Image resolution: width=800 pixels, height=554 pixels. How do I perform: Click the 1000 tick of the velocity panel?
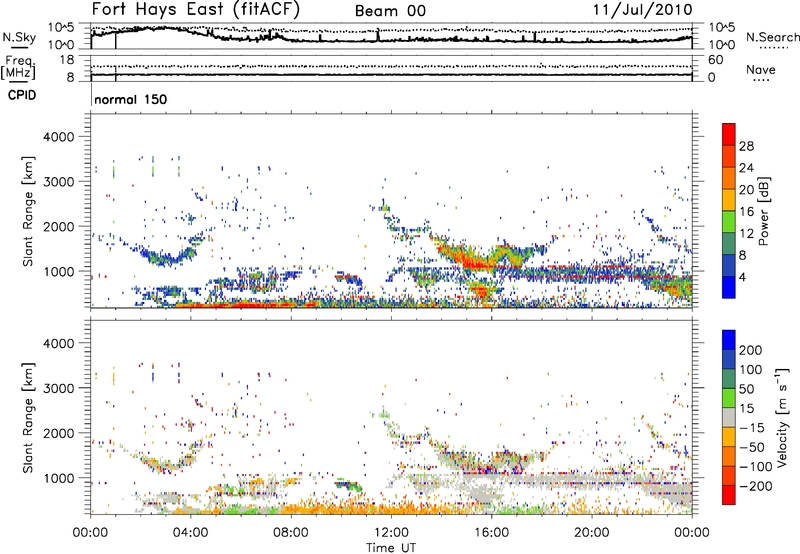[x=59, y=478]
